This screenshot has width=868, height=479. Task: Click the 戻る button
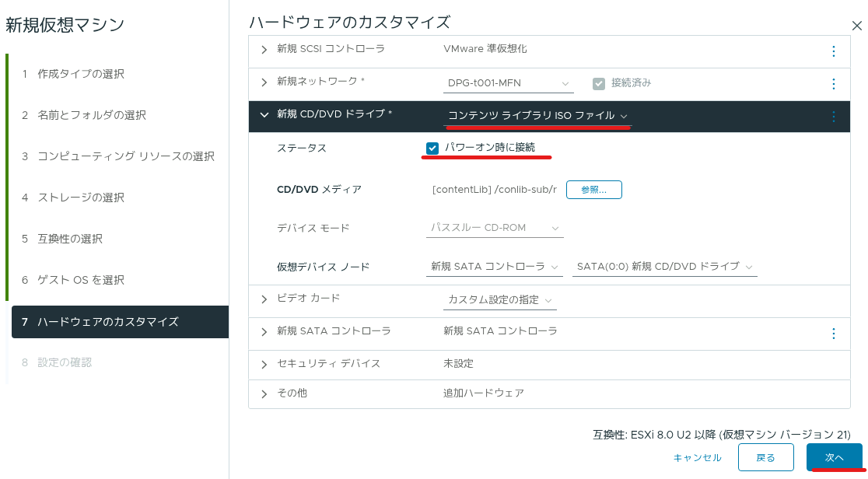765,457
